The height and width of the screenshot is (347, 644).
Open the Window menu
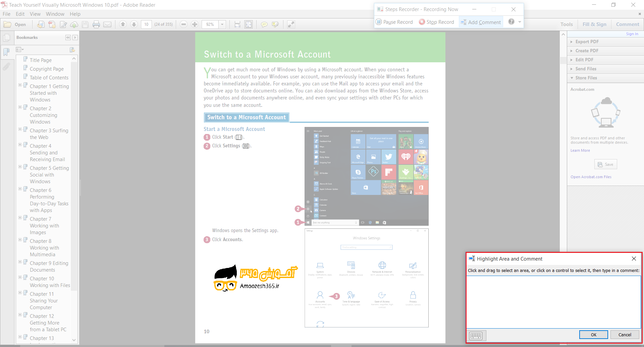coord(55,14)
